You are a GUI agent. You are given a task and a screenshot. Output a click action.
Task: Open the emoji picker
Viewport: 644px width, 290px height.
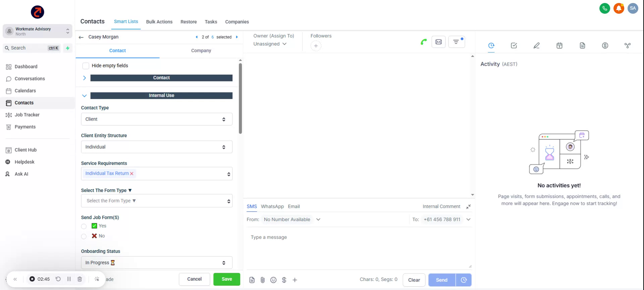(273, 280)
